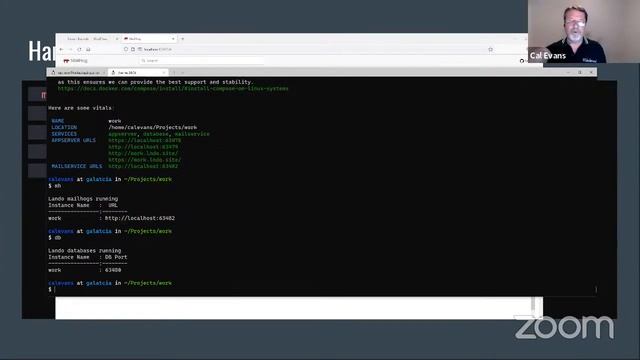Open the MAILSERVICE URLS localhost link

click(x=143, y=167)
